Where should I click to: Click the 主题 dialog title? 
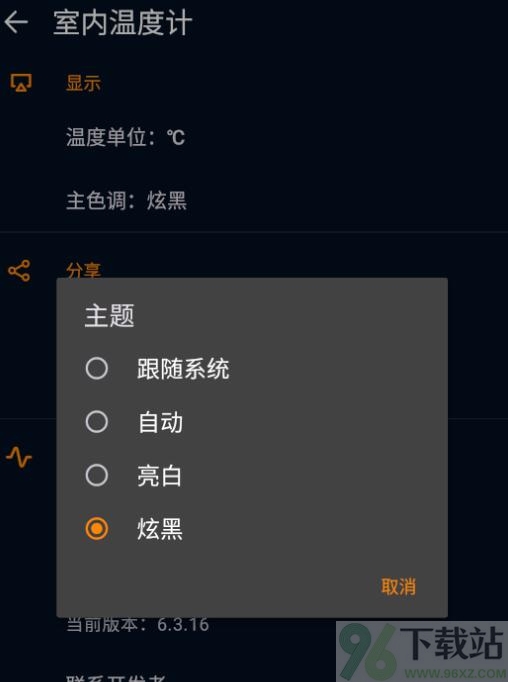(x=110, y=315)
